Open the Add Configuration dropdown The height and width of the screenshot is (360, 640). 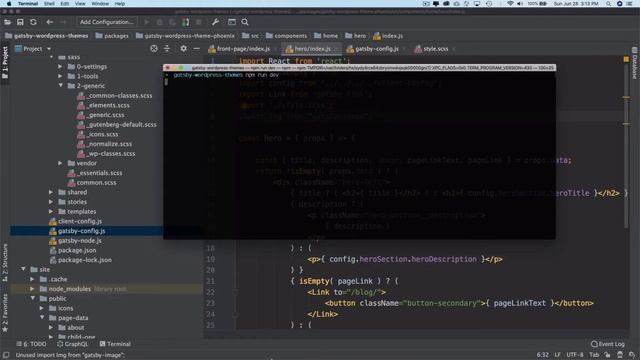click(107, 22)
